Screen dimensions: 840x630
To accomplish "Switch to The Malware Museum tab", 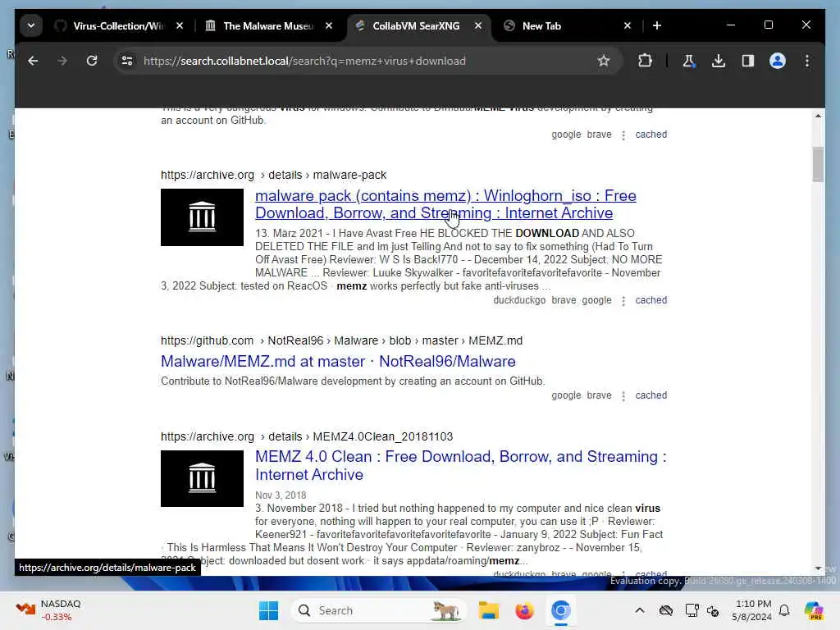I will click(268, 25).
